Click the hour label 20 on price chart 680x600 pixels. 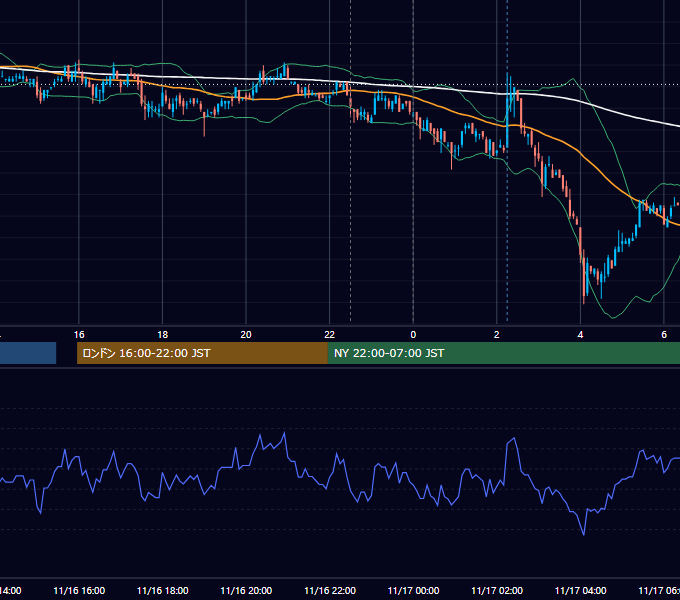pos(246,335)
